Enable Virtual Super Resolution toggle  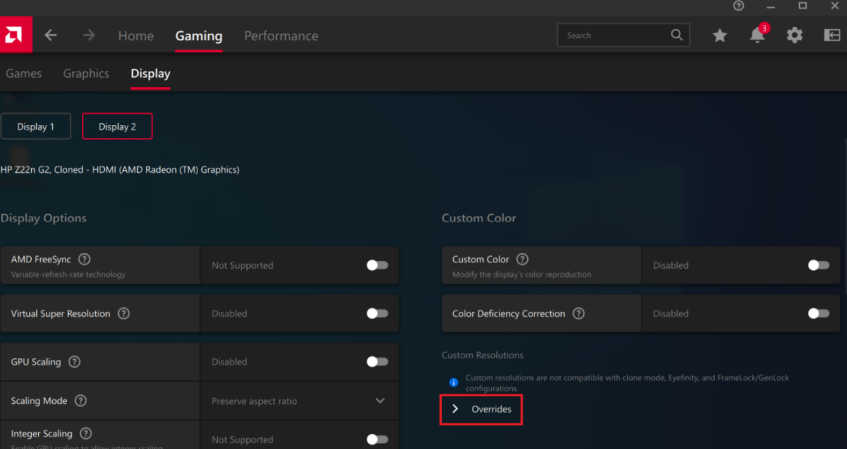[x=377, y=313]
